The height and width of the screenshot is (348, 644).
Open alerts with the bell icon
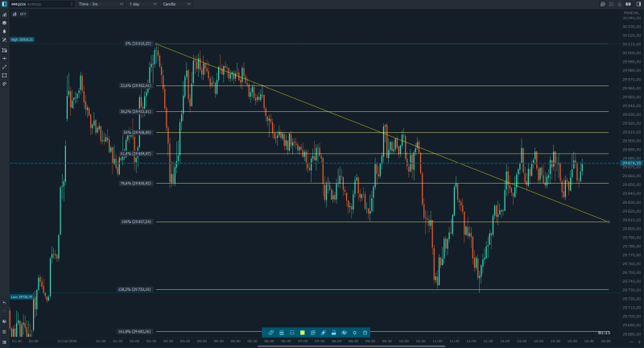5,31
